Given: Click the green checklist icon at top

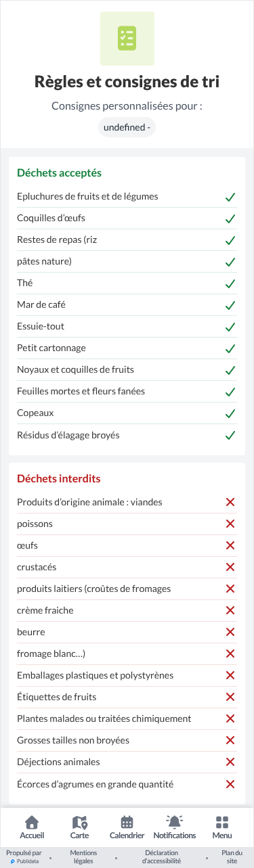Looking at the screenshot, I should (127, 39).
